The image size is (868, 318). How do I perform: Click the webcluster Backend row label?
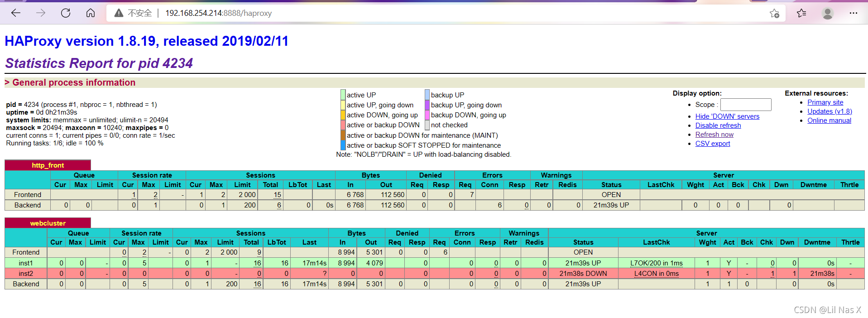pos(26,284)
